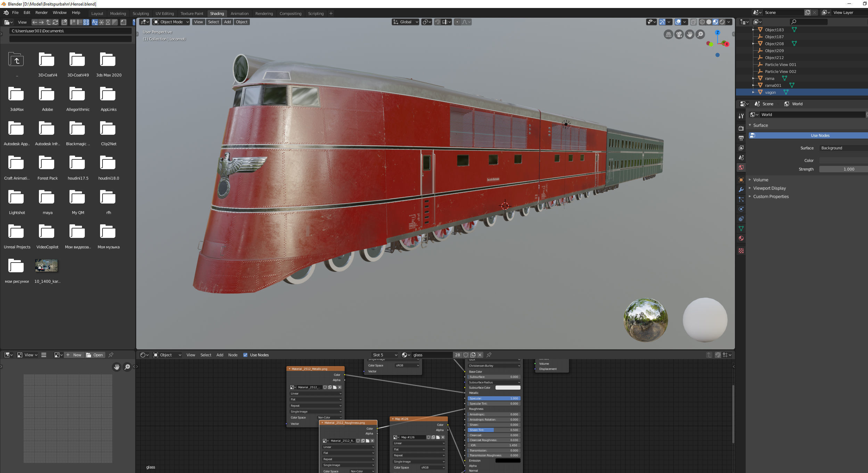Adjust world Strength value slider
The width and height of the screenshot is (868, 473).
[x=843, y=169]
